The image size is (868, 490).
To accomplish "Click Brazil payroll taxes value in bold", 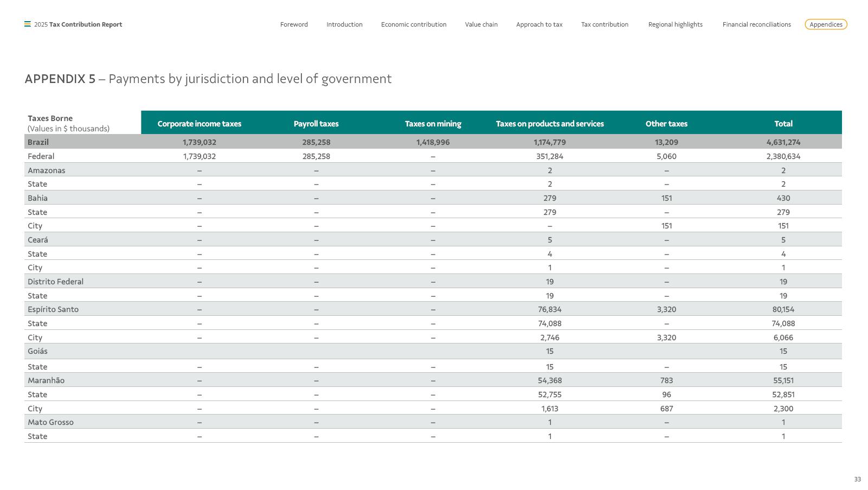I will point(316,142).
